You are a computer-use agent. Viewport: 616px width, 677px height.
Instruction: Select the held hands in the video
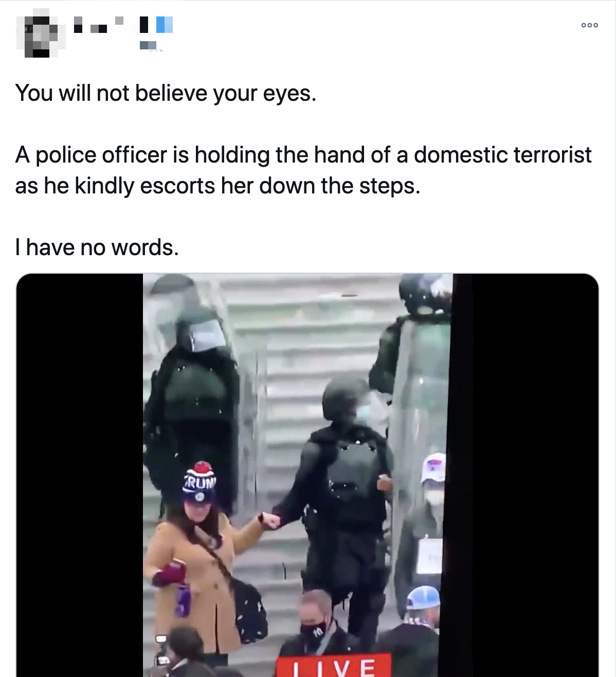[270, 520]
